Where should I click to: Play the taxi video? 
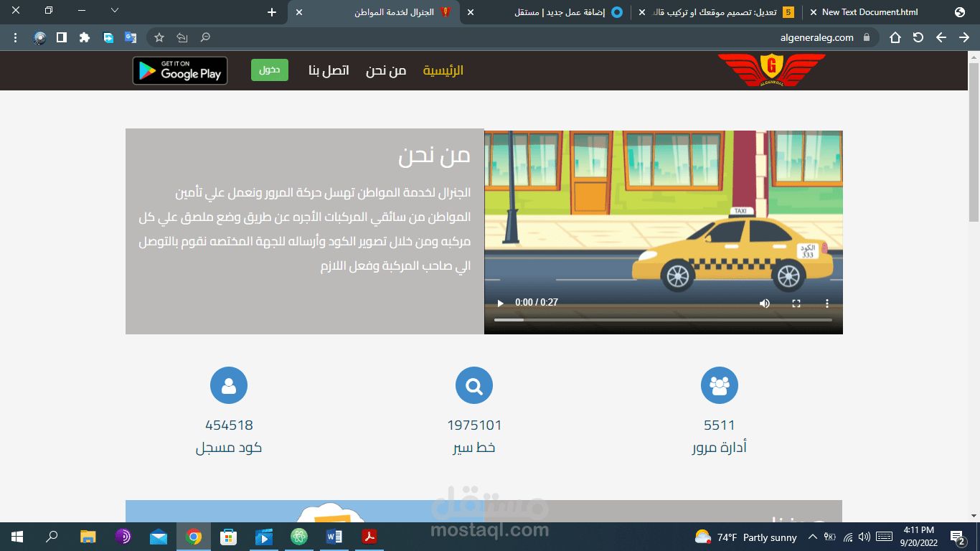(501, 303)
